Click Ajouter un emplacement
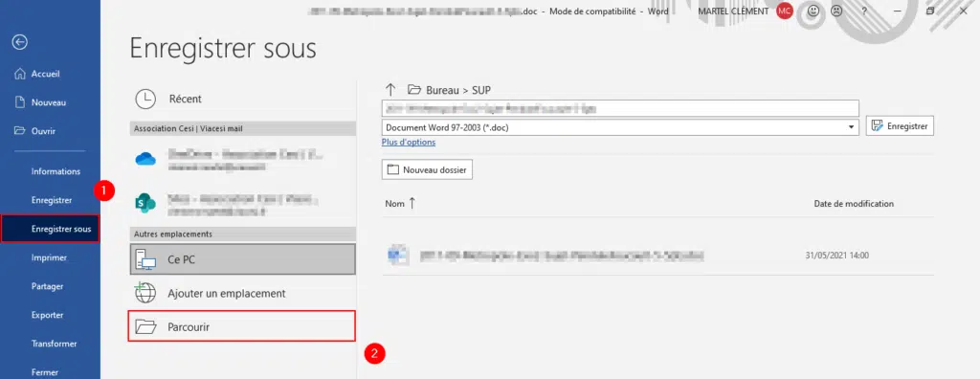The height and width of the screenshot is (379, 980). click(242, 293)
